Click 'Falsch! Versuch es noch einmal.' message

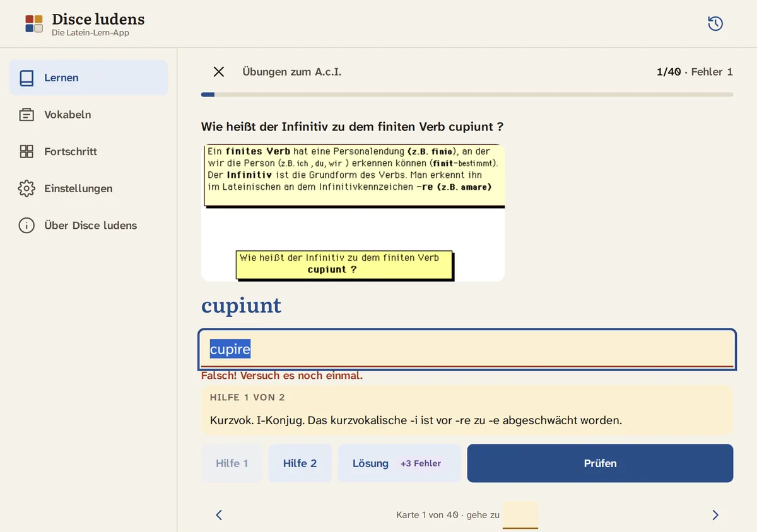(282, 376)
